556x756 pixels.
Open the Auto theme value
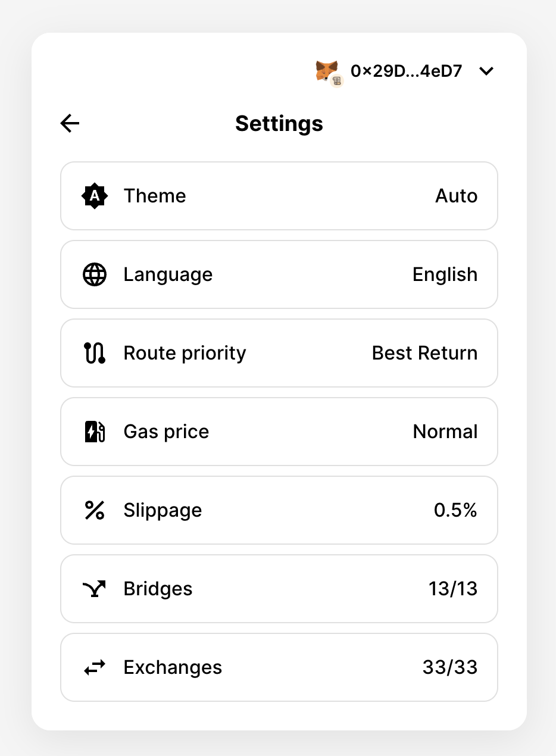point(456,196)
